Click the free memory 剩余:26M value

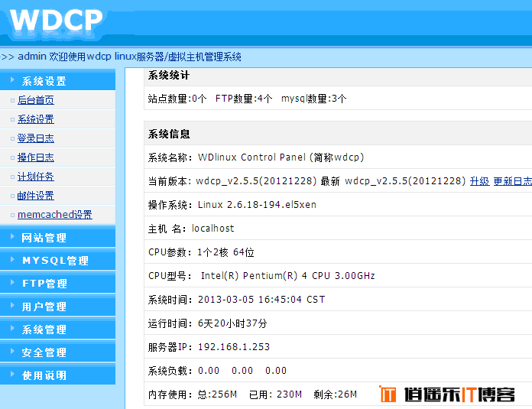click(336, 394)
